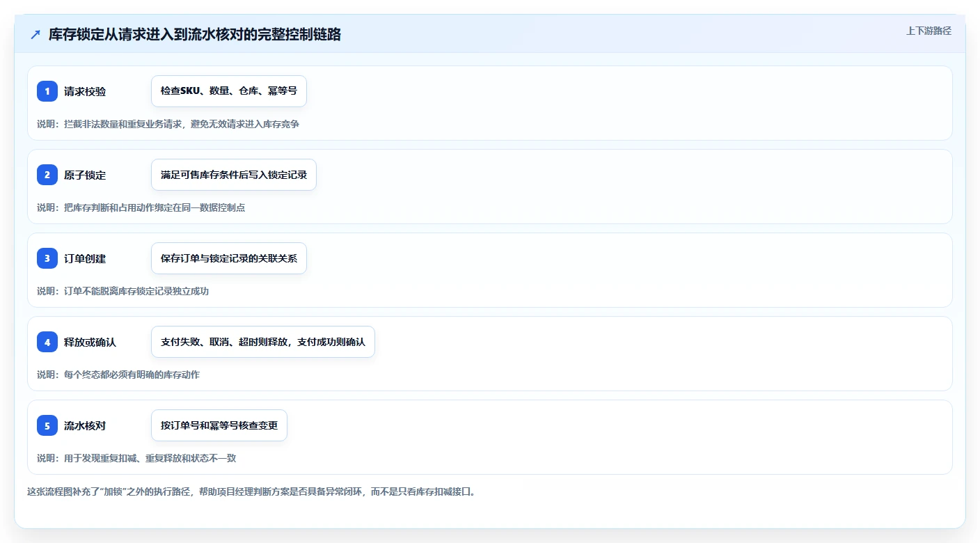
Task: Click the footer paragraph starting 这张流程图补充了
Action: click(251, 491)
